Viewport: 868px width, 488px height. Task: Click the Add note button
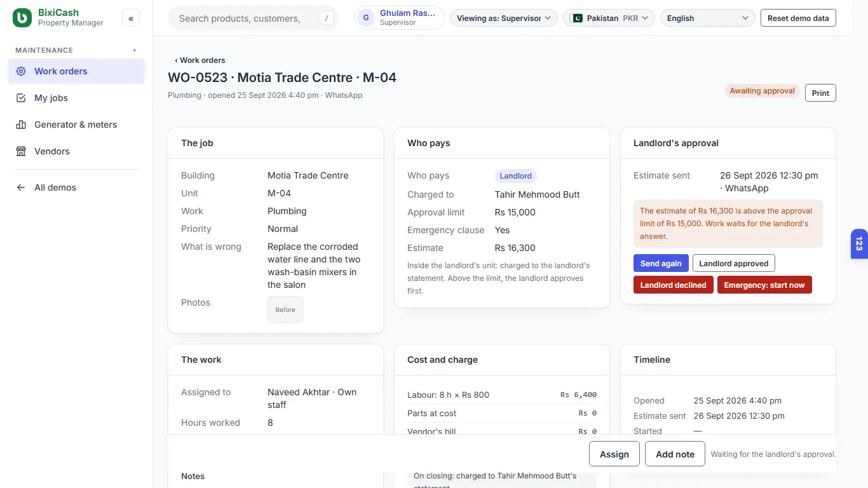click(675, 454)
